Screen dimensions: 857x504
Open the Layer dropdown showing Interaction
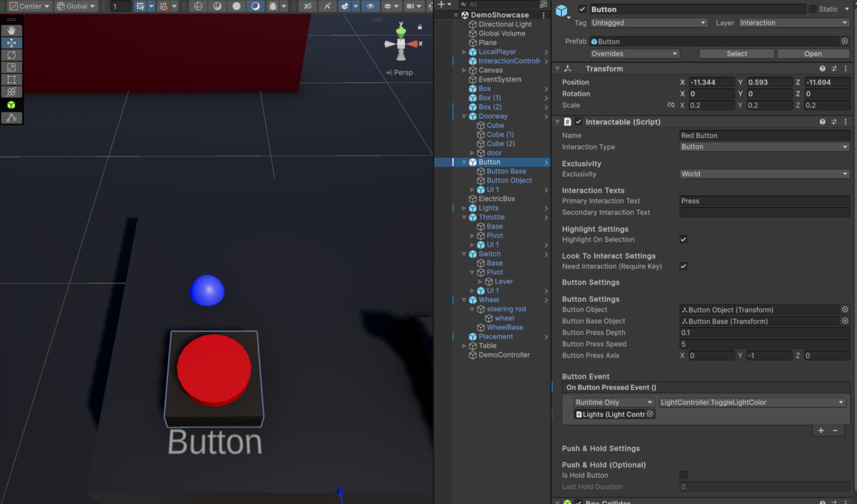tap(793, 22)
